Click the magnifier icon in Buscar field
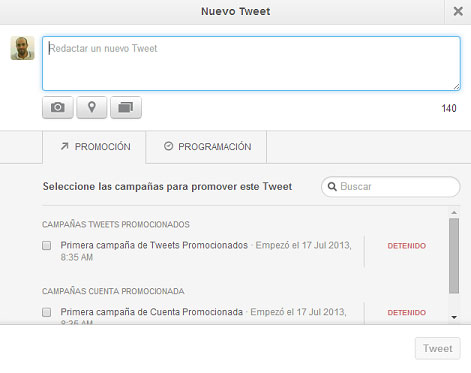471x373 pixels. click(332, 186)
